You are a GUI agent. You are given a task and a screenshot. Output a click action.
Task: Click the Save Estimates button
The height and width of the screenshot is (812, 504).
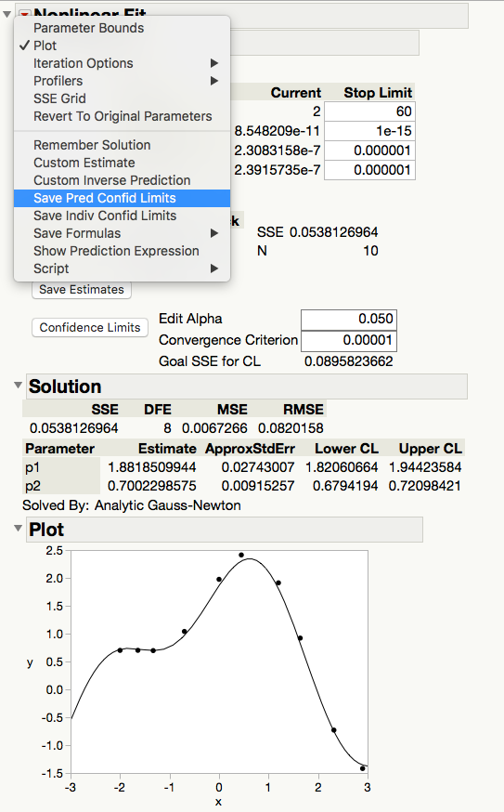pyautogui.click(x=82, y=290)
